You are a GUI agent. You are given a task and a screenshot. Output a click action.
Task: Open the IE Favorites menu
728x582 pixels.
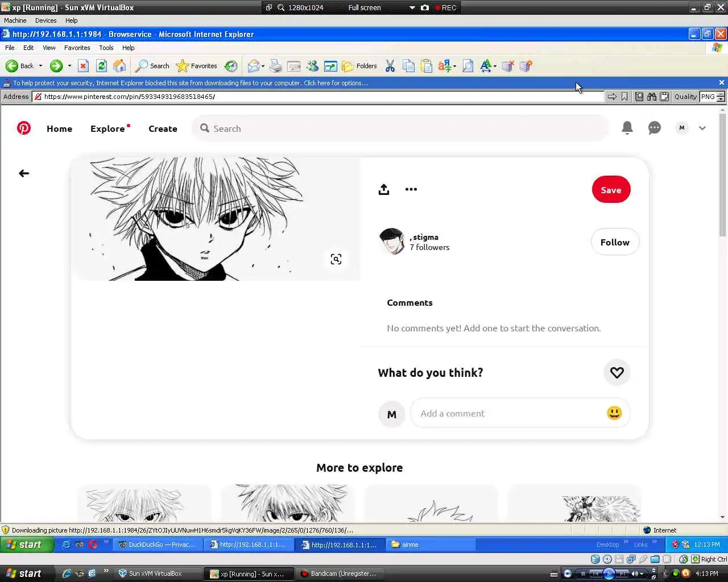click(77, 48)
